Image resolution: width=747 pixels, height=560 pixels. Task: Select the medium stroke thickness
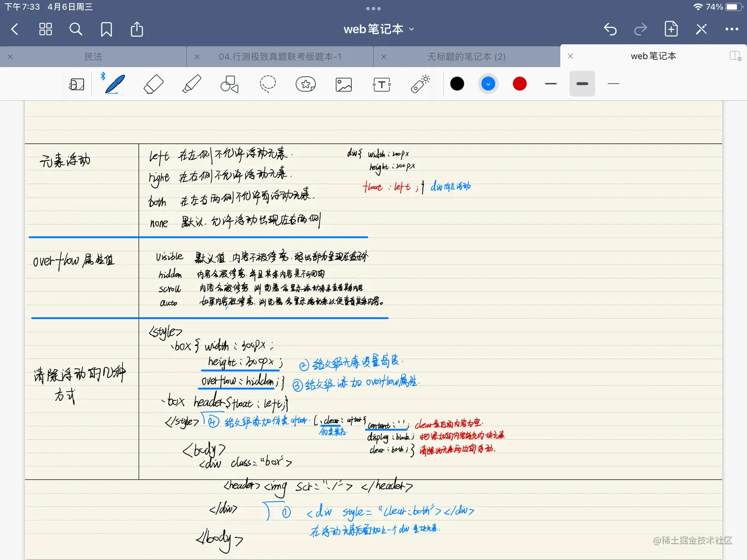click(551, 84)
